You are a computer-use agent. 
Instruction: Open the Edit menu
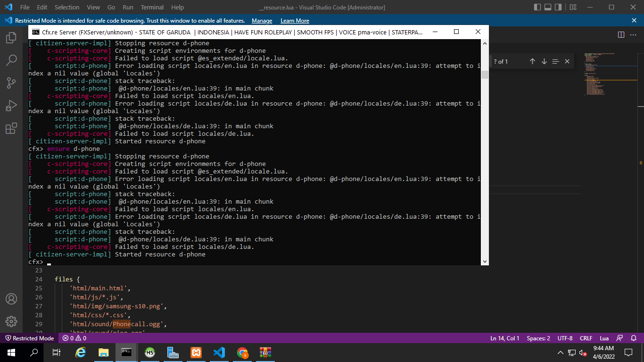[x=42, y=7]
